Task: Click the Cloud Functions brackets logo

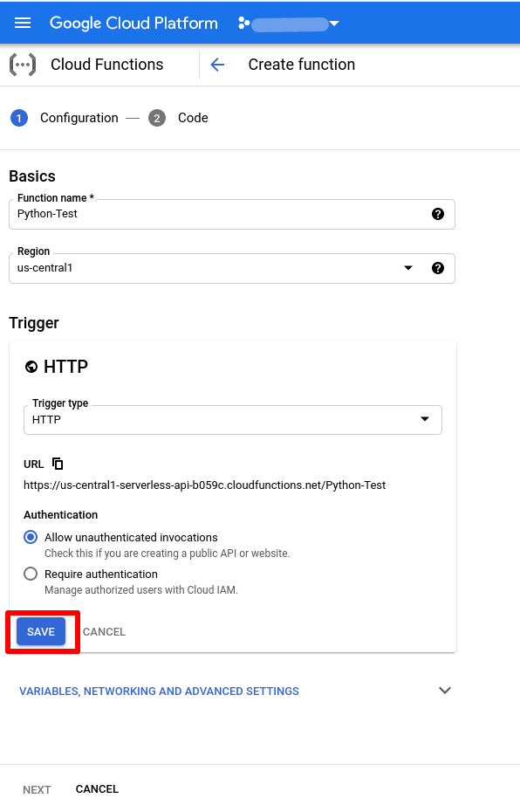Action: click(23, 65)
